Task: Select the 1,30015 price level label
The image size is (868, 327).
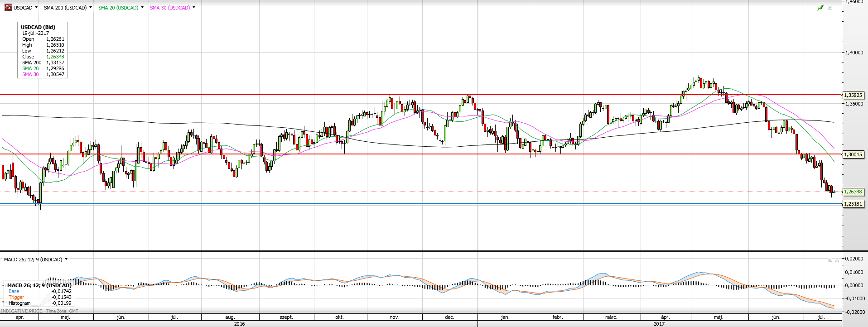Action: coord(853,154)
